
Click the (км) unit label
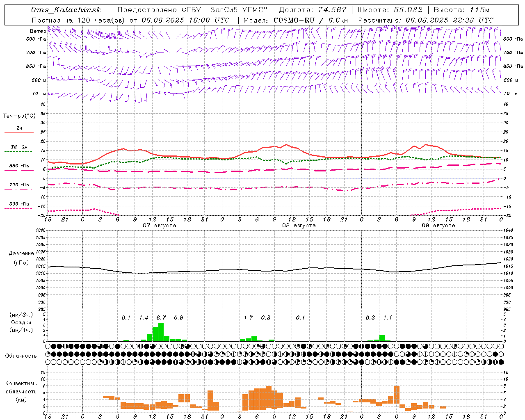pyautogui.click(x=21, y=400)
